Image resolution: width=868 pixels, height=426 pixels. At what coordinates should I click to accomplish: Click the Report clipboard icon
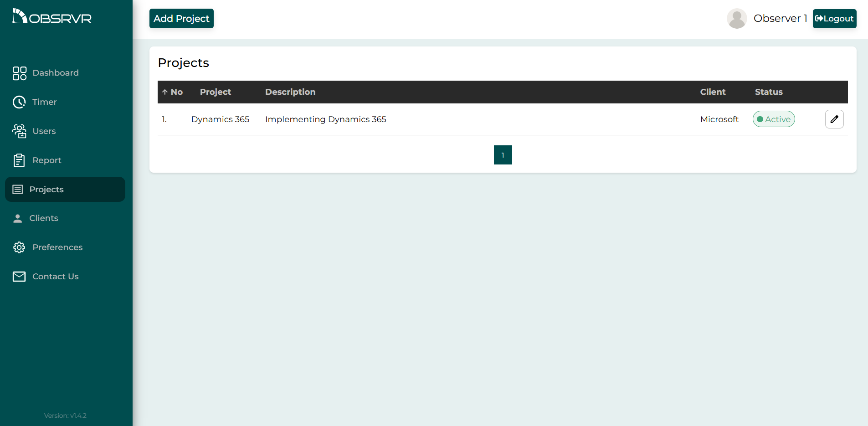click(19, 160)
